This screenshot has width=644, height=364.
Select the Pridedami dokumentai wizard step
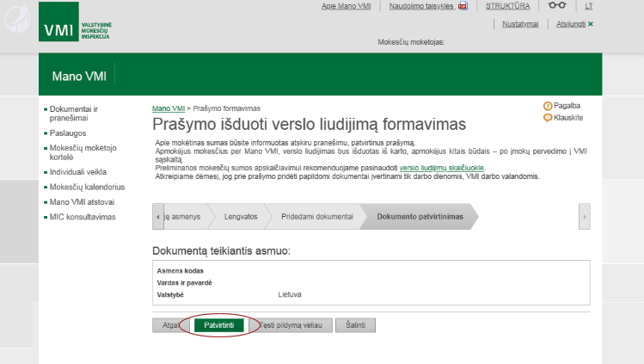pyautogui.click(x=317, y=217)
